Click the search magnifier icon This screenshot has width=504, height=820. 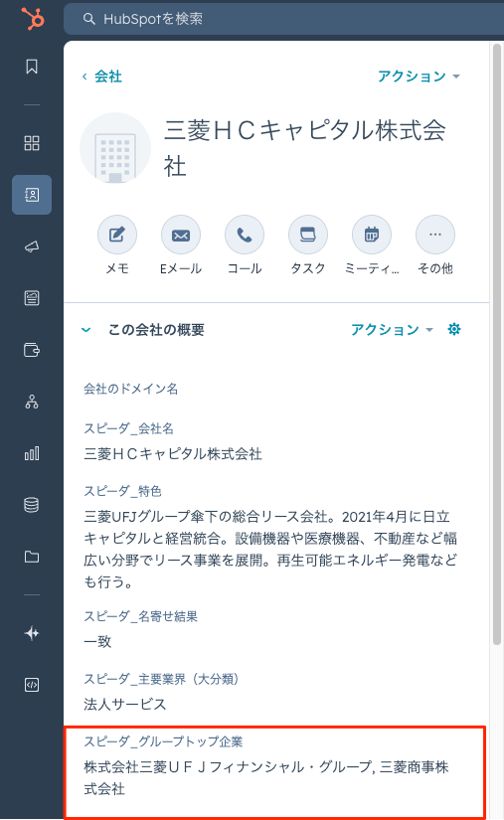pyautogui.click(x=89, y=19)
